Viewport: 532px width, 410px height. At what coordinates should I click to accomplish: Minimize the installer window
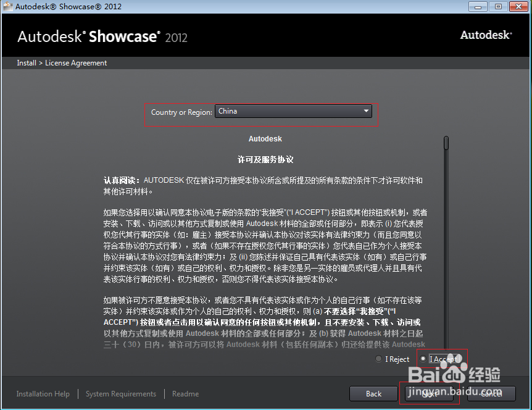click(478, 6)
